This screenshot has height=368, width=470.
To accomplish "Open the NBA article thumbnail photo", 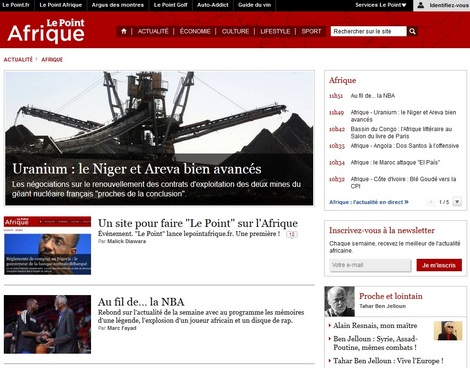I will pyautogui.click(x=47, y=324).
